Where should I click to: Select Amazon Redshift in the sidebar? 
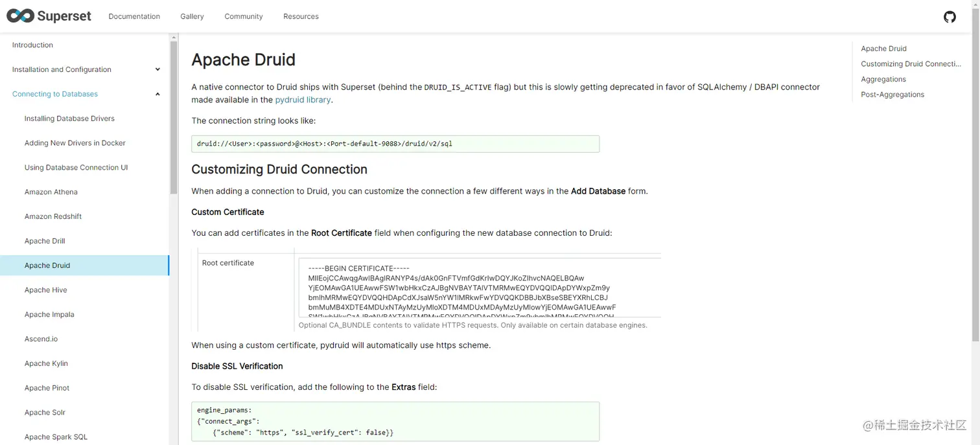click(53, 216)
